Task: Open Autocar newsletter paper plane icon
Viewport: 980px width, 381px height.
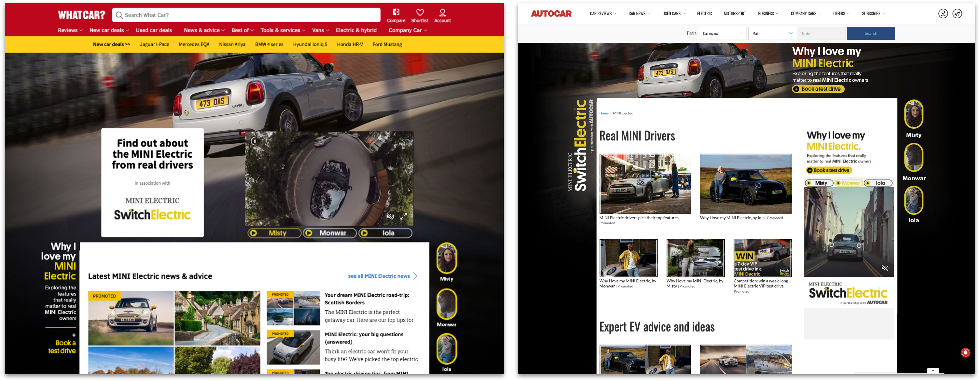Action: tap(957, 14)
